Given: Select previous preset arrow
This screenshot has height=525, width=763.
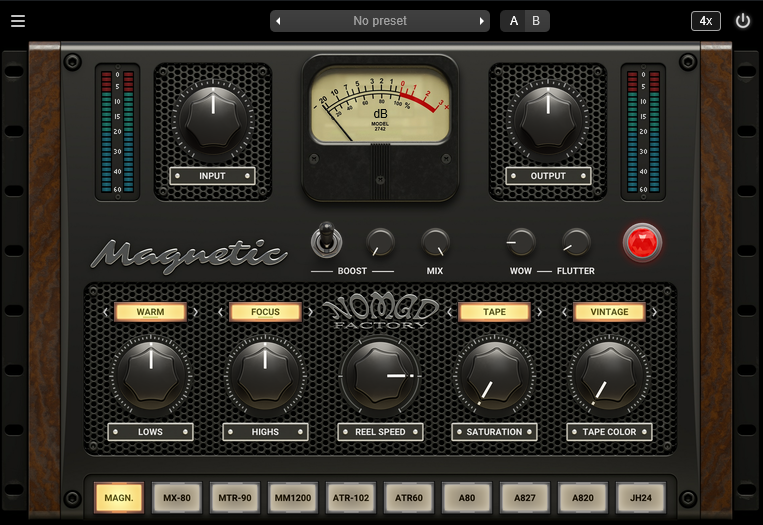Looking at the screenshot, I should pyautogui.click(x=278, y=21).
